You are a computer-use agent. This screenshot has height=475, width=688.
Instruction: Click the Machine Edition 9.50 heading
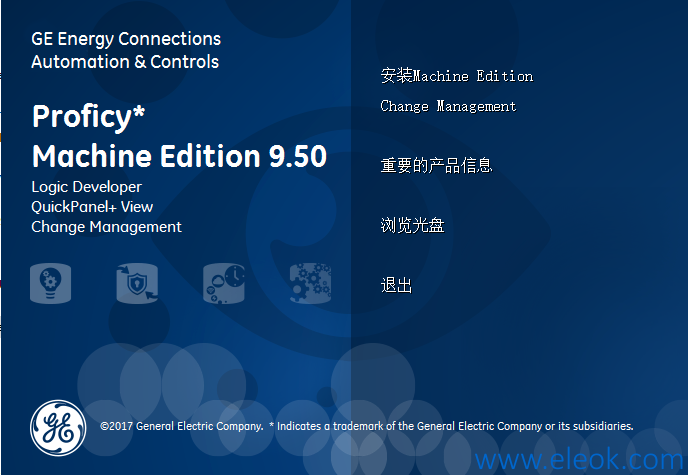point(179,156)
